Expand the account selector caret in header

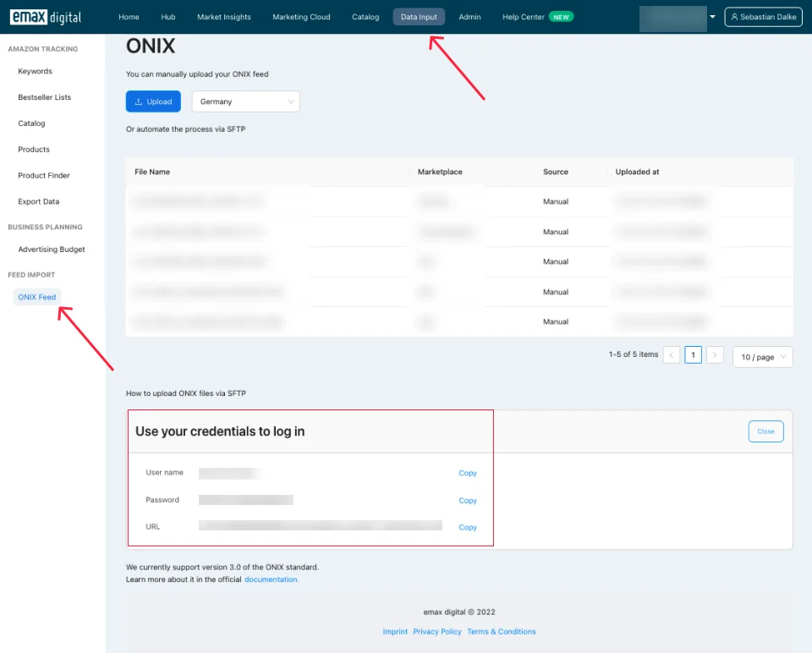712,17
